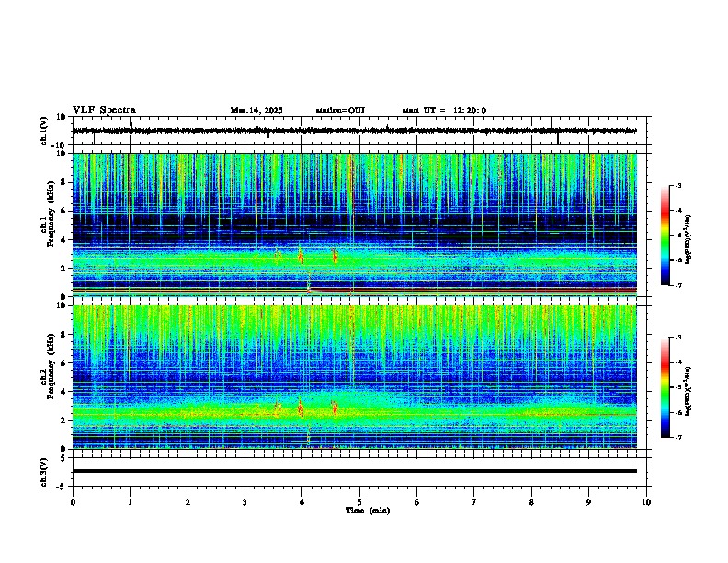Click the '8' kHz tick on ch.2 axis

pos(64,335)
